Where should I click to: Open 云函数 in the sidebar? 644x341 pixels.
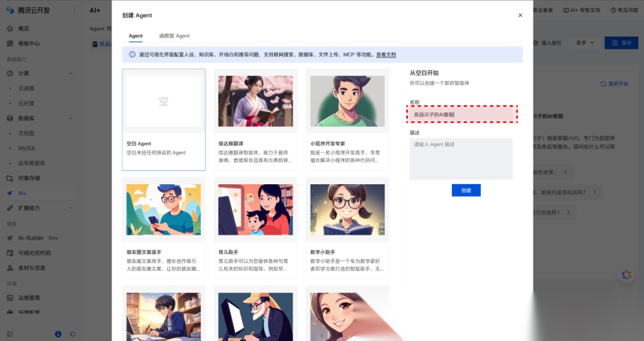point(26,88)
